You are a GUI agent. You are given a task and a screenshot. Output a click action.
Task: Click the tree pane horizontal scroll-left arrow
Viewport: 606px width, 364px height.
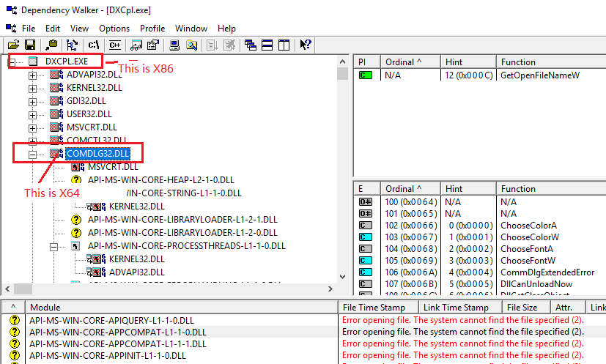(7, 289)
